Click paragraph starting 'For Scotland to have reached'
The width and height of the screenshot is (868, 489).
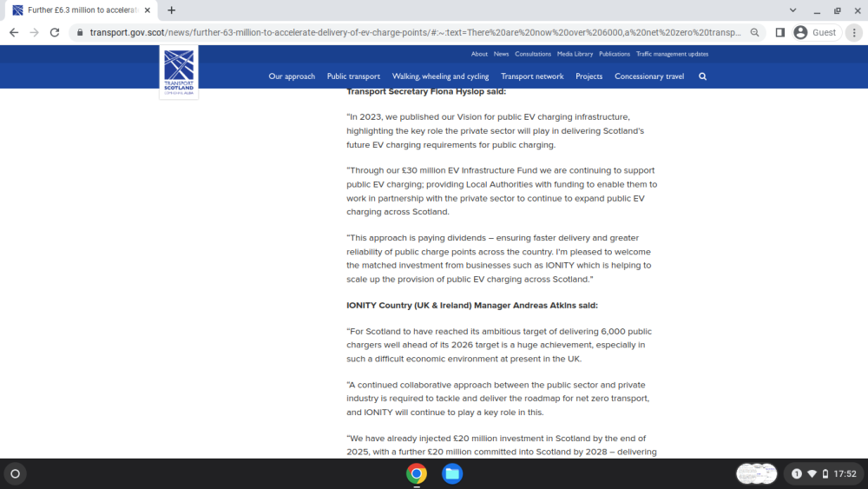[x=499, y=345]
